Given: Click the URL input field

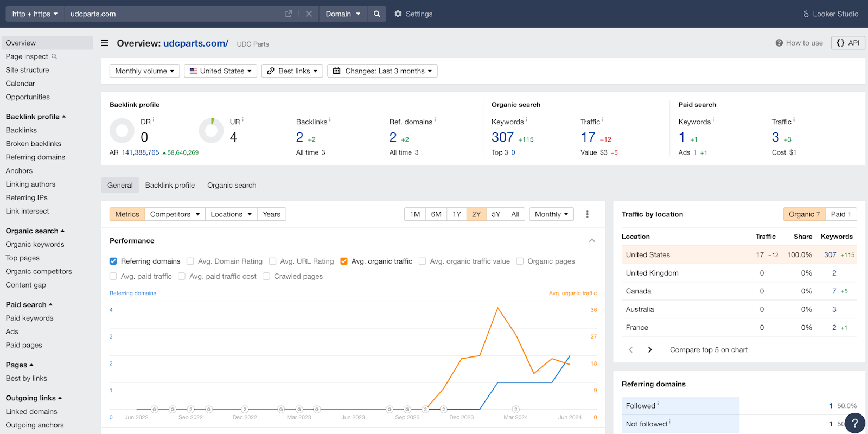Looking at the screenshot, I should [174, 14].
